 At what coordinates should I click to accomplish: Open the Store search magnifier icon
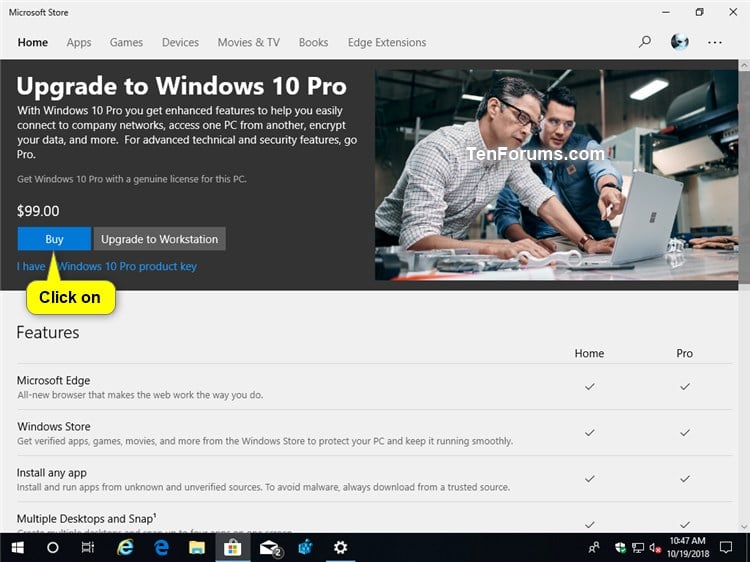(x=644, y=42)
